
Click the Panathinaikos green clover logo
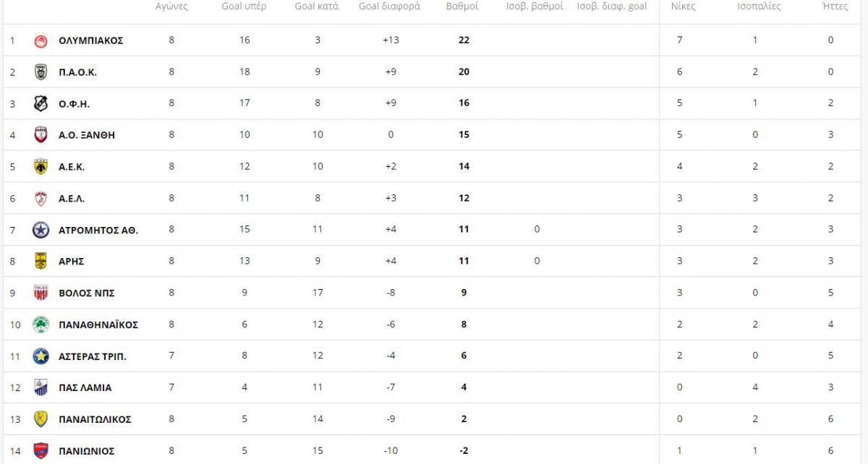[41, 325]
